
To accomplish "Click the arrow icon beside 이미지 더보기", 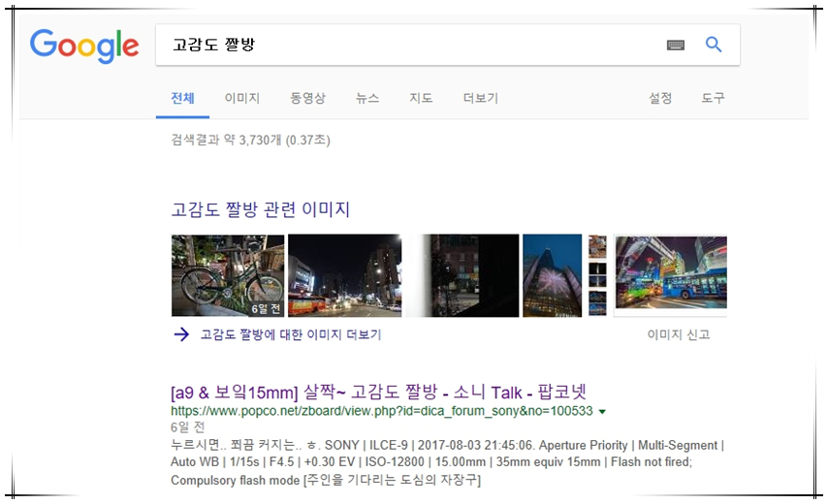I will point(180,334).
